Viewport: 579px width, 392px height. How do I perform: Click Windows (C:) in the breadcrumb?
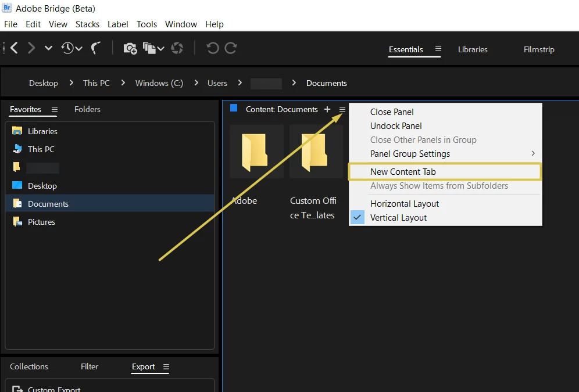point(159,84)
